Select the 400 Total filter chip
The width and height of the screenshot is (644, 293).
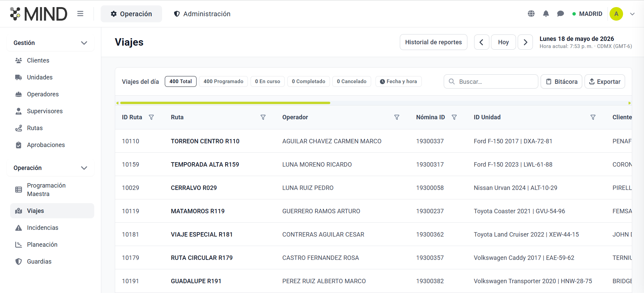[x=180, y=81]
